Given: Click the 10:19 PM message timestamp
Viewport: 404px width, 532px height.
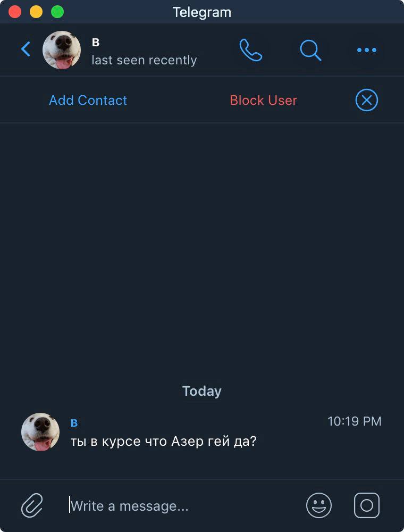Looking at the screenshot, I should 354,421.
